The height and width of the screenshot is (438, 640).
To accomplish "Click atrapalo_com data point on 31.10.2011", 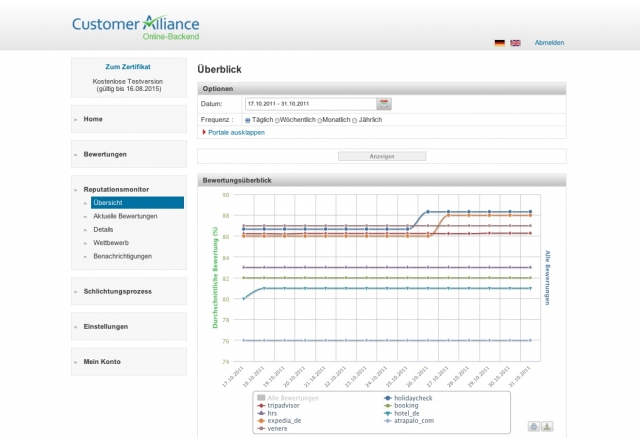I will pos(531,340).
